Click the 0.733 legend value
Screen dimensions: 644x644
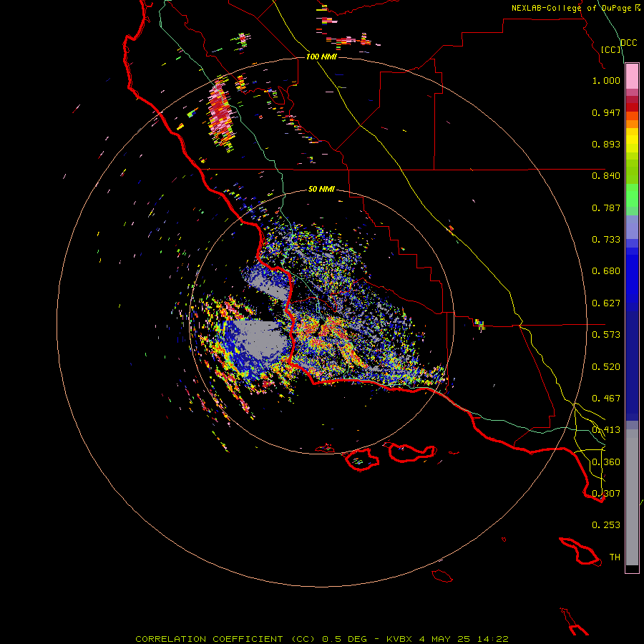point(606,240)
